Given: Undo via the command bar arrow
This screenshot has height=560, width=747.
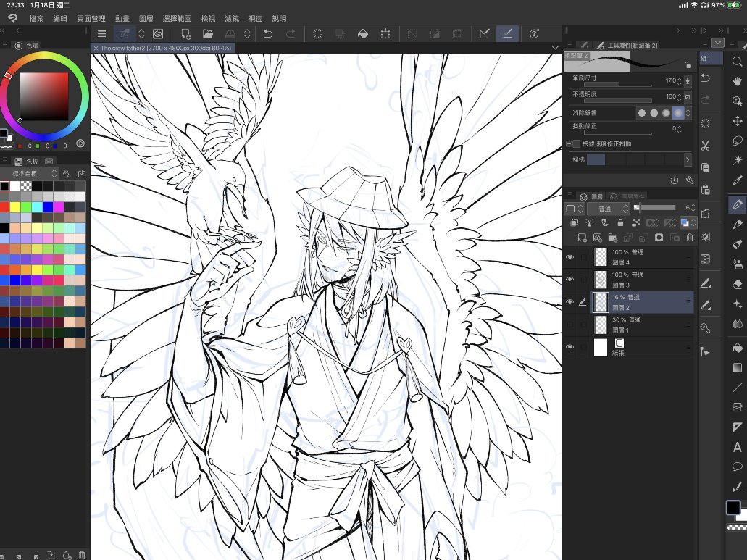Looking at the screenshot, I should 268,34.
